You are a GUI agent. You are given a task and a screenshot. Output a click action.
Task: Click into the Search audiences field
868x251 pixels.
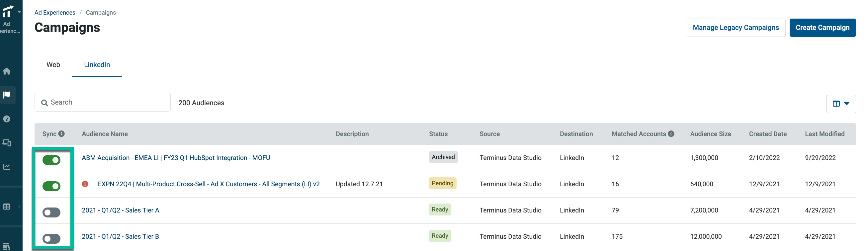pos(102,102)
